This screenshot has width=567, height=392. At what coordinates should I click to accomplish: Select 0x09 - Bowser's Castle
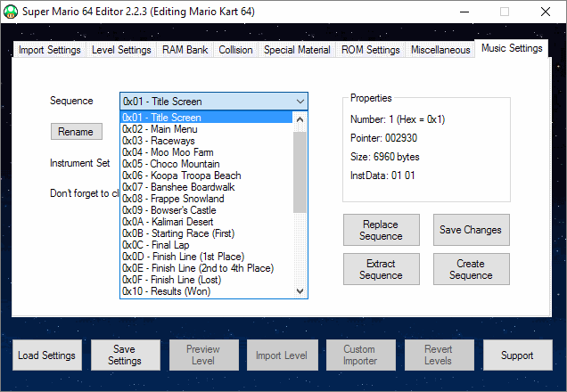click(206, 210)
